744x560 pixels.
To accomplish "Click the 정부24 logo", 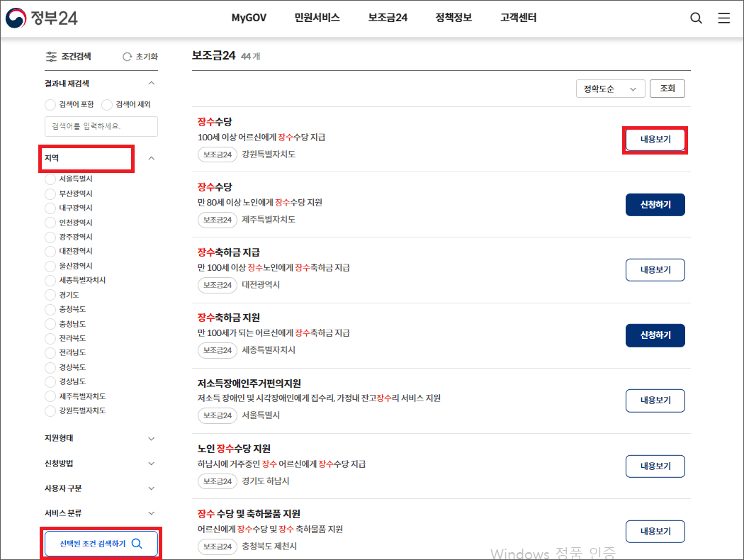I will 39,18.
